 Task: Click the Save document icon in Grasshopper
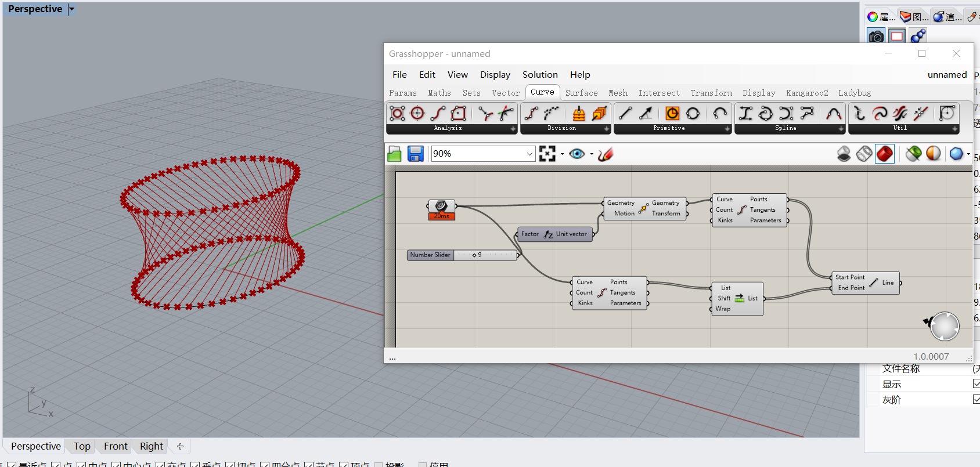(x=415, y=154)
